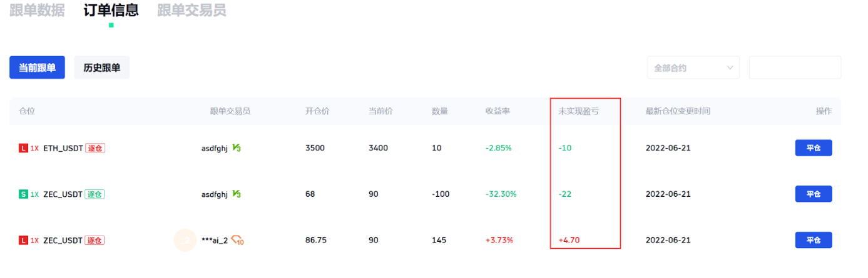
Task: Click the red L badge on ZEC_USDT row
Action: point(24,241)
